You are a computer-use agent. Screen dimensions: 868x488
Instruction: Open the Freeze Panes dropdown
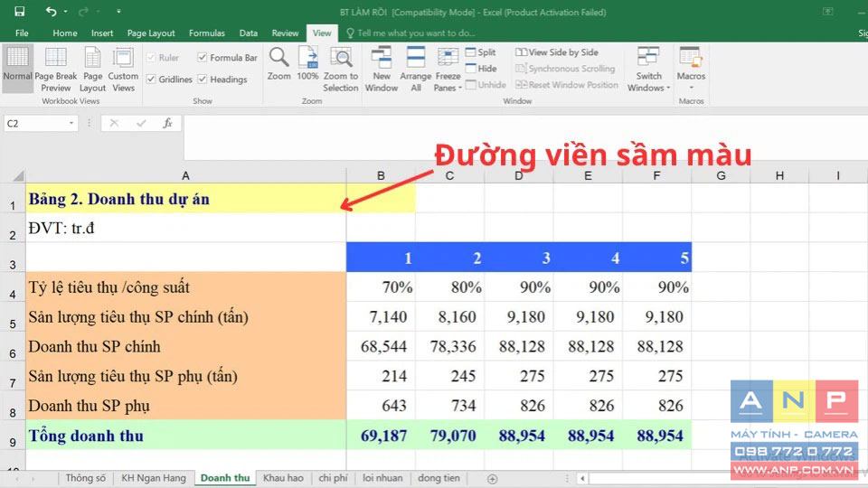click(448, 69)
